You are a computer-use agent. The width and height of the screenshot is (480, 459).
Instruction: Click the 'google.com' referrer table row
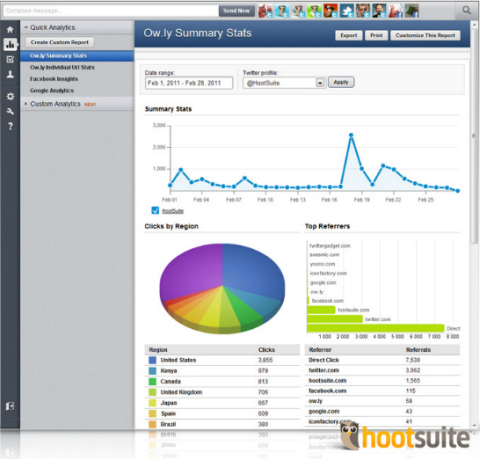point(382,411)
